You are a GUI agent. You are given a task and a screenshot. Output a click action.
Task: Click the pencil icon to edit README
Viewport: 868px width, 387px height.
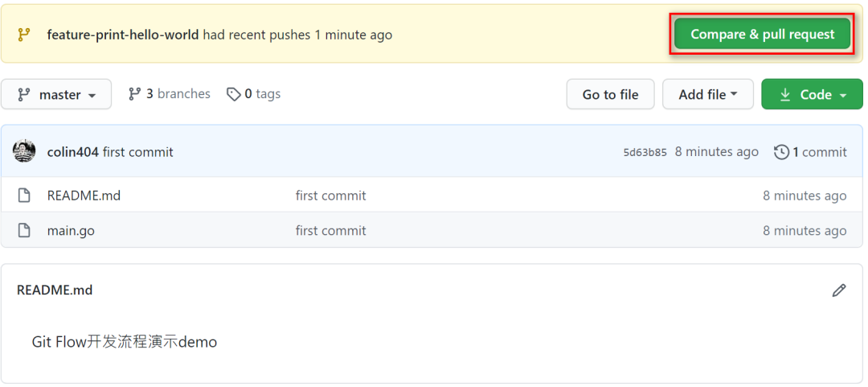point(839,290)
